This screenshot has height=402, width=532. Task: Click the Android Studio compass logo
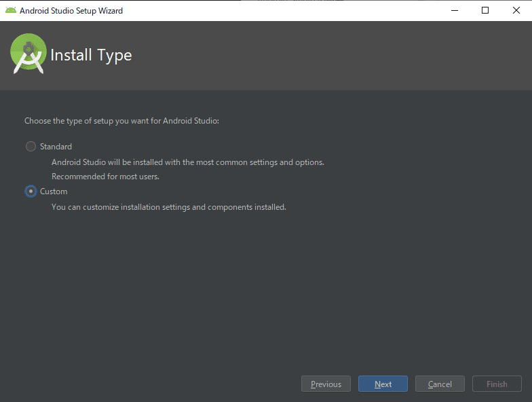tap(28, 54)
